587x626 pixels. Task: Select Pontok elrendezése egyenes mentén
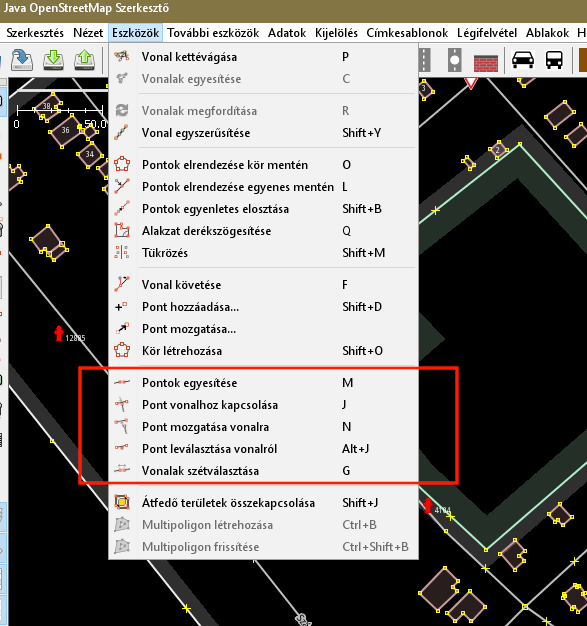pyautogui.click(x=264, y=186)
